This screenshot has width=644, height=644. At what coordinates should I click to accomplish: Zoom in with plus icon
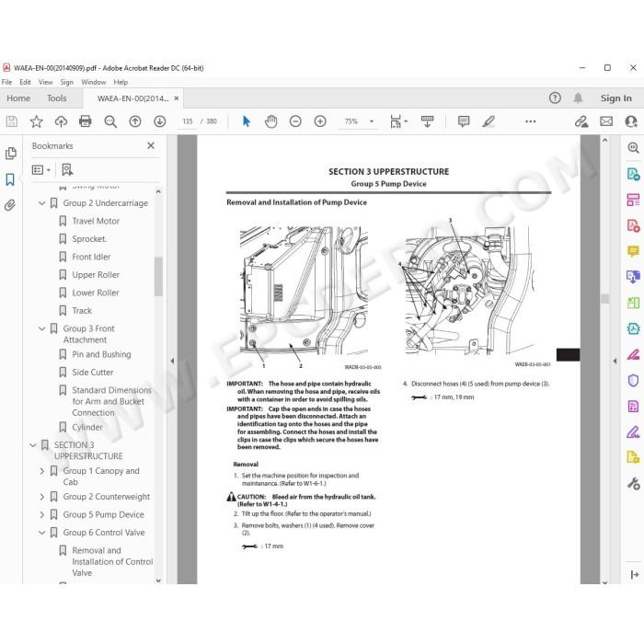320,121
